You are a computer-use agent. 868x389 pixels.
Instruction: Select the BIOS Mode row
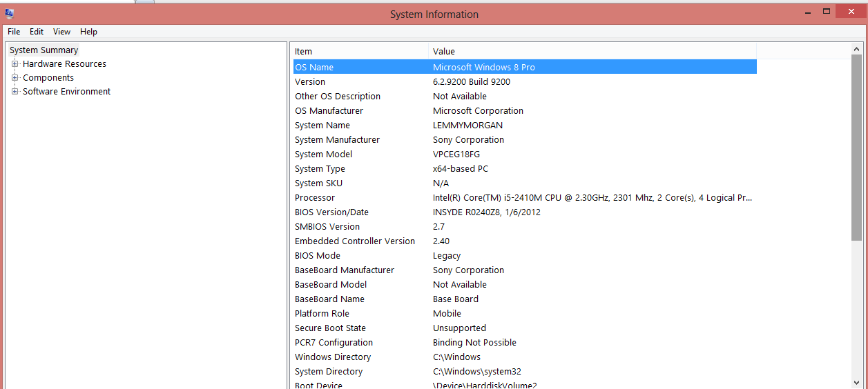tap(524, 255)
